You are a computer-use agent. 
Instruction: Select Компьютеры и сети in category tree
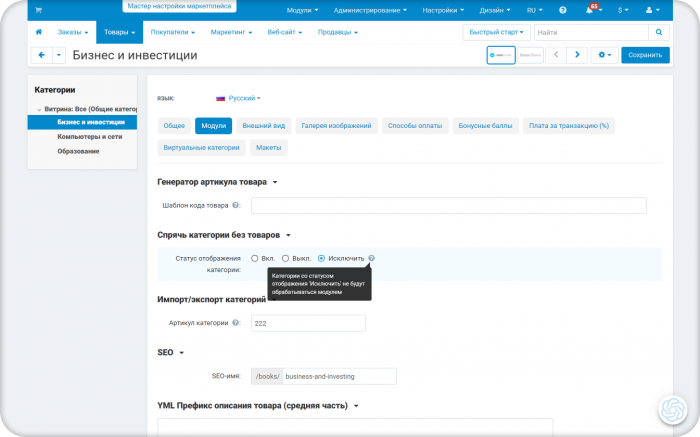[x=89, y=137]
